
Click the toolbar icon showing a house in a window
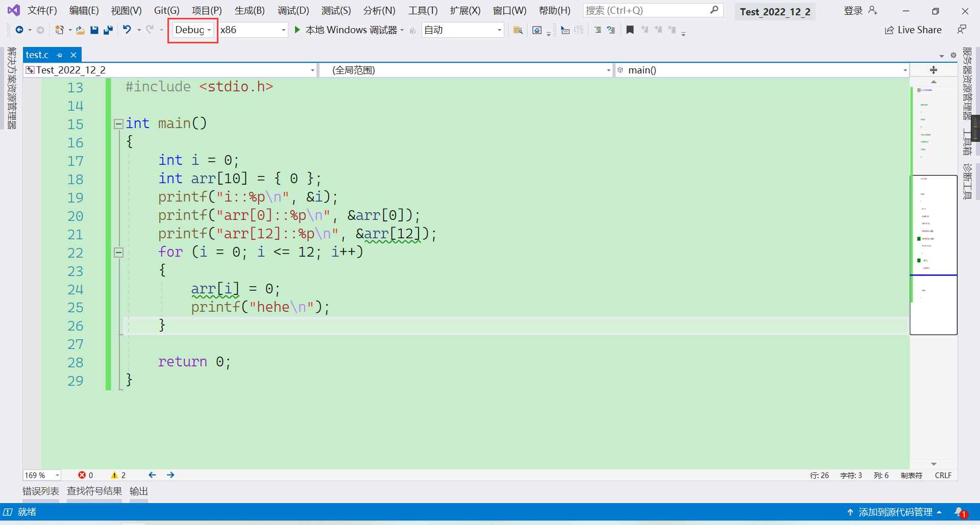pyautogui.click(x=537, y=30)
